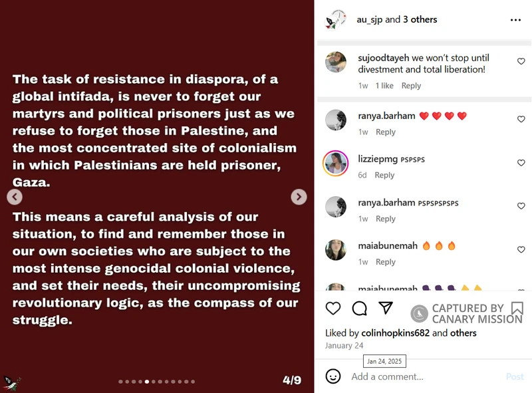Open comments via the speech bubble icon
Image resolution: width=532 pixels, height=393 pixels.
(359, 308)
